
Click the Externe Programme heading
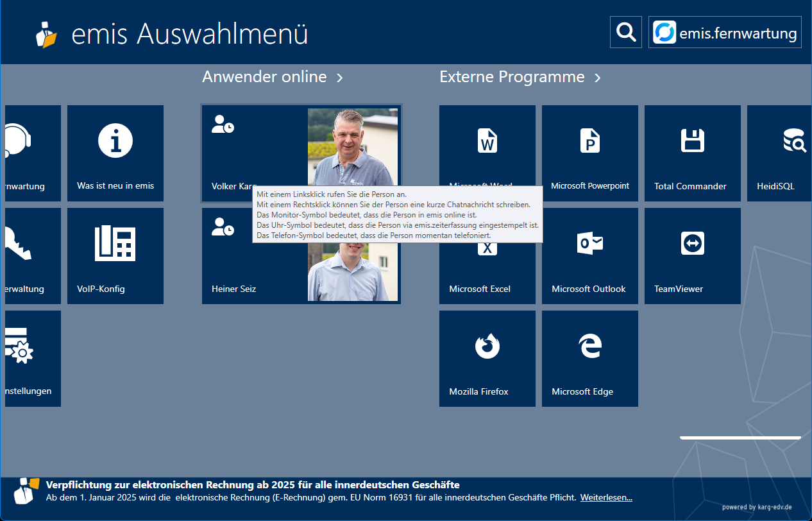512,78
